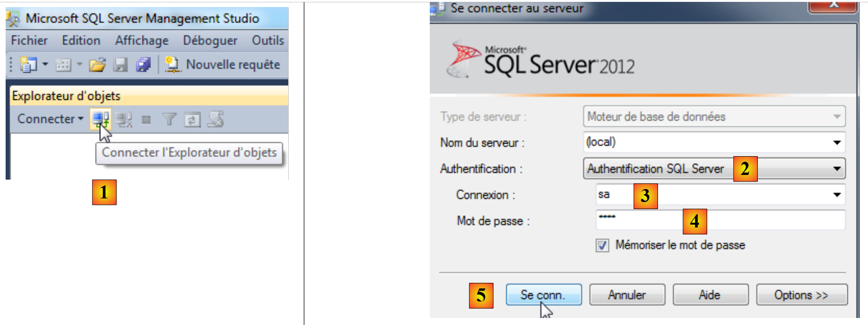Open the Affichage menu

tap(142, 41)
